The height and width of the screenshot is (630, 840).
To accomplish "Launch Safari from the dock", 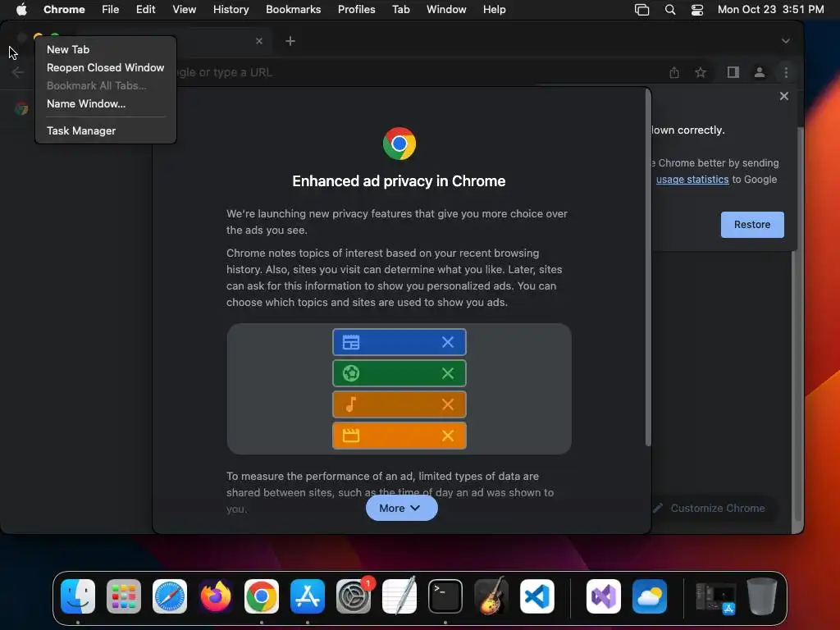I will tap(170, 596).
